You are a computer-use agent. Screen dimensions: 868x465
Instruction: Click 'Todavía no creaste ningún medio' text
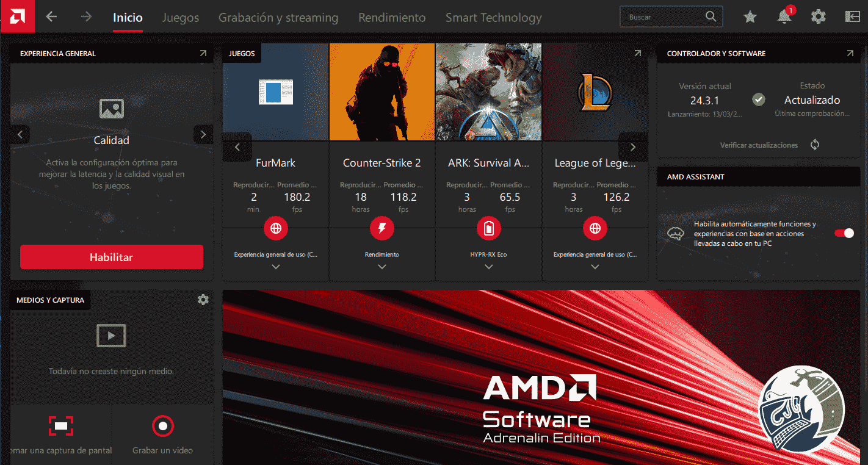tap(111, 371)
